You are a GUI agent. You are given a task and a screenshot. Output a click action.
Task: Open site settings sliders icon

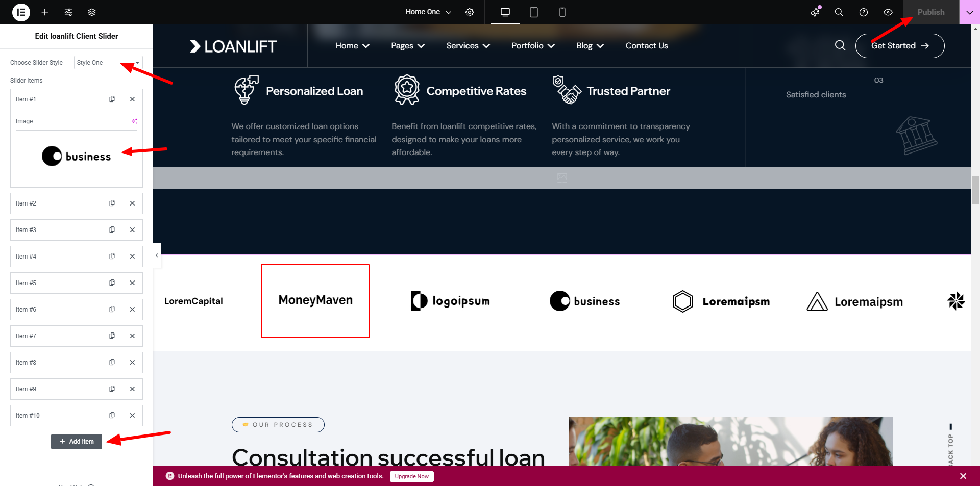pos(68,12)
